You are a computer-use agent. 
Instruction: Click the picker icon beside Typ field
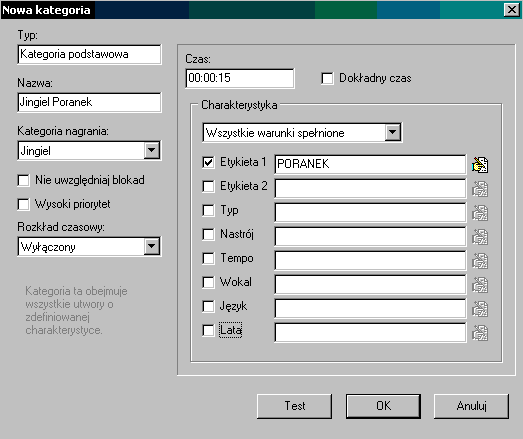(480, 212)
